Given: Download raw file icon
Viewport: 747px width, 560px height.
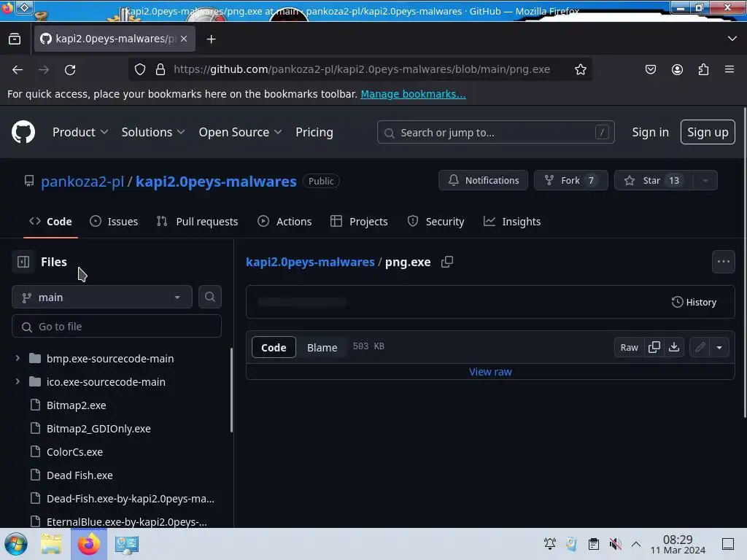Looking at the screenshot, I should (673, 347).
